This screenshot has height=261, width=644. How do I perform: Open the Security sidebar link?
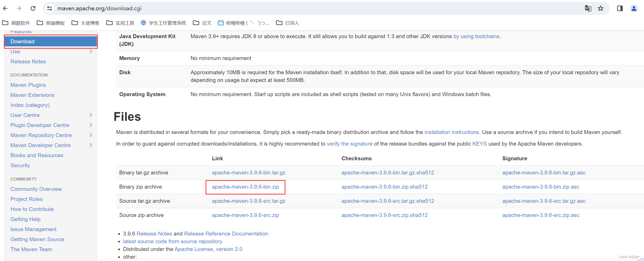point(20,165)
